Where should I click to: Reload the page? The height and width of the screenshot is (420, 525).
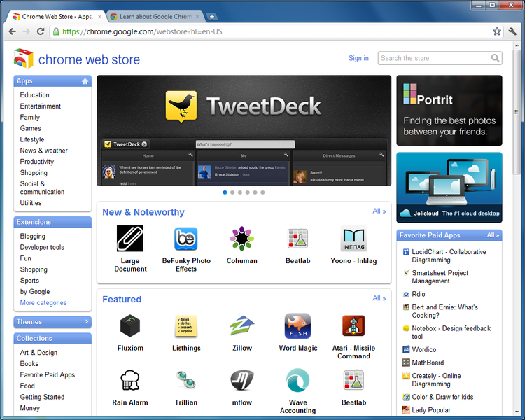click(x=41, y=31)
